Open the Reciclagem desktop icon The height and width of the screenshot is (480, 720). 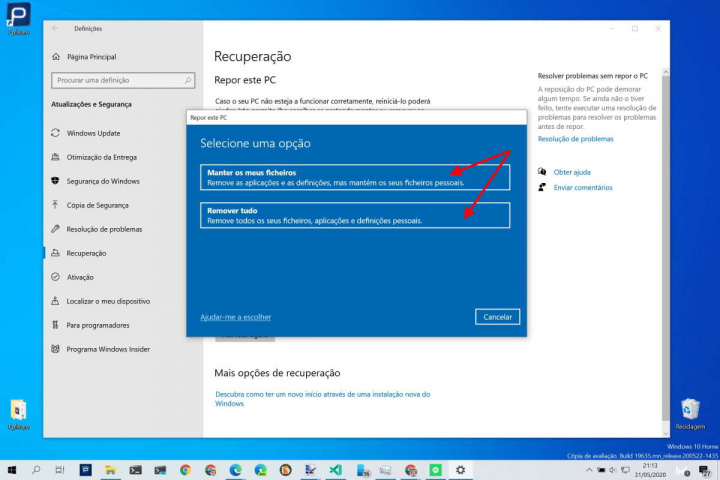pos(690,410)
